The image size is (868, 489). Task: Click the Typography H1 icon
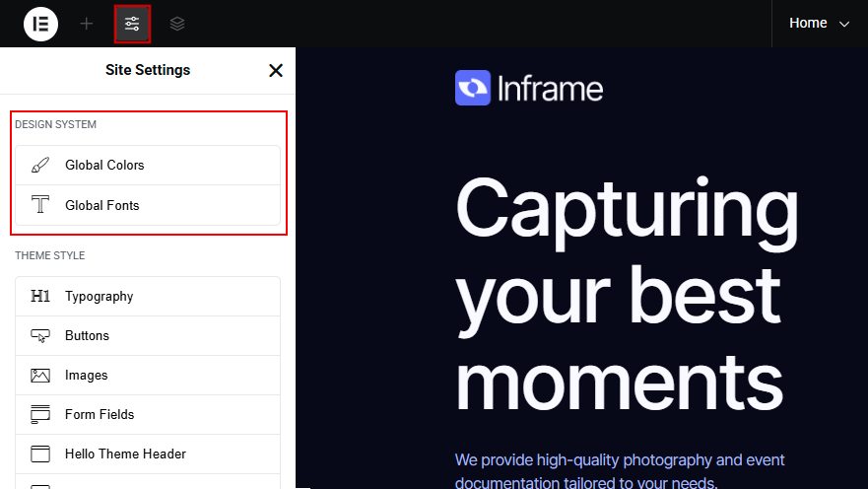(x=40, y=296)
